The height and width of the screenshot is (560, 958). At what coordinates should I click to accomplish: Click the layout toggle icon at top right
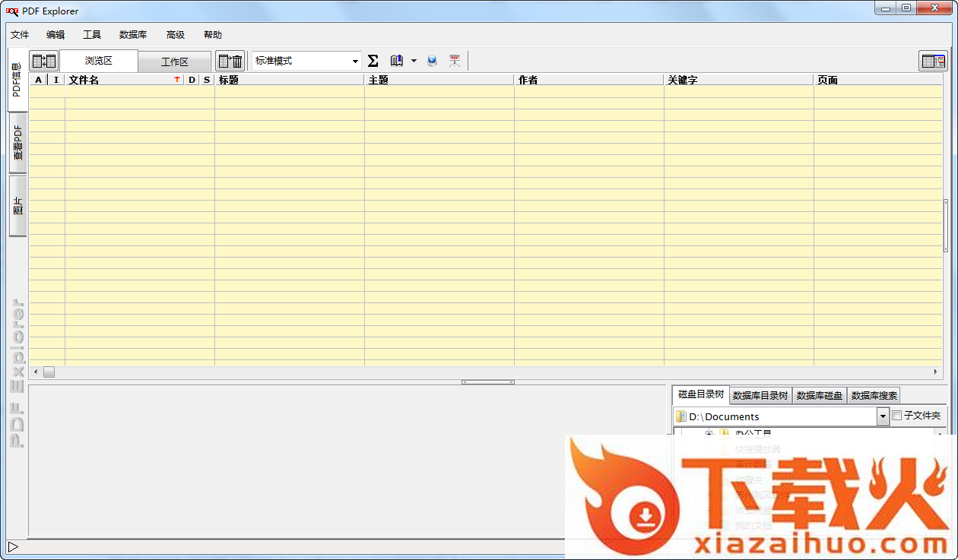click(933, 61)
